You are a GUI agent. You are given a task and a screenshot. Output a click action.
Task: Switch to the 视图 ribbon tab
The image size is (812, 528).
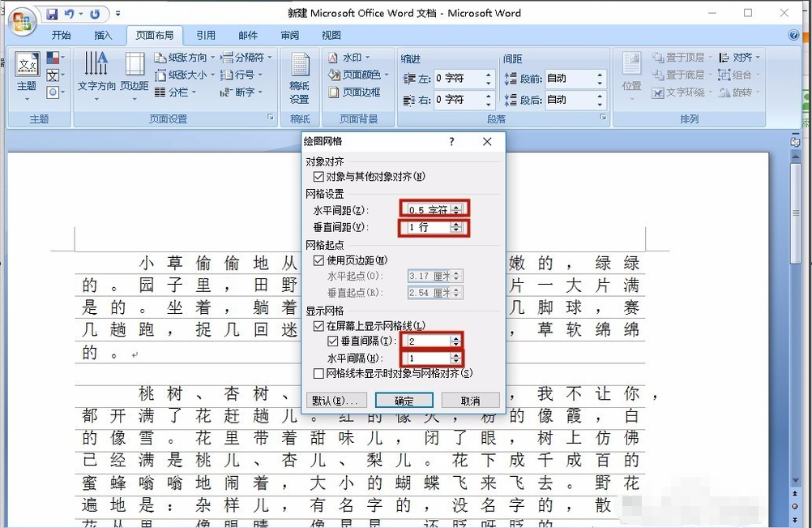point(331,35)
